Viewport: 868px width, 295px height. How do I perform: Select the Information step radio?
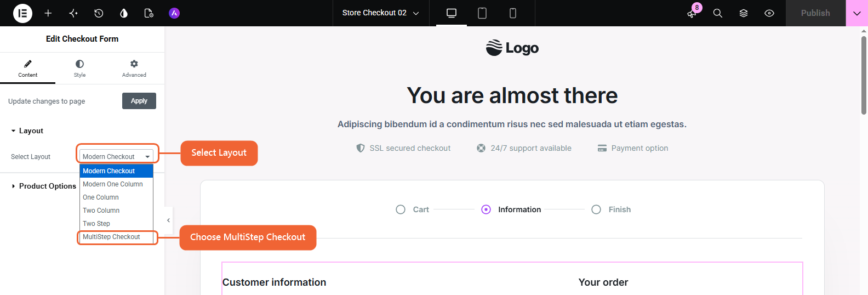point(486,209)
